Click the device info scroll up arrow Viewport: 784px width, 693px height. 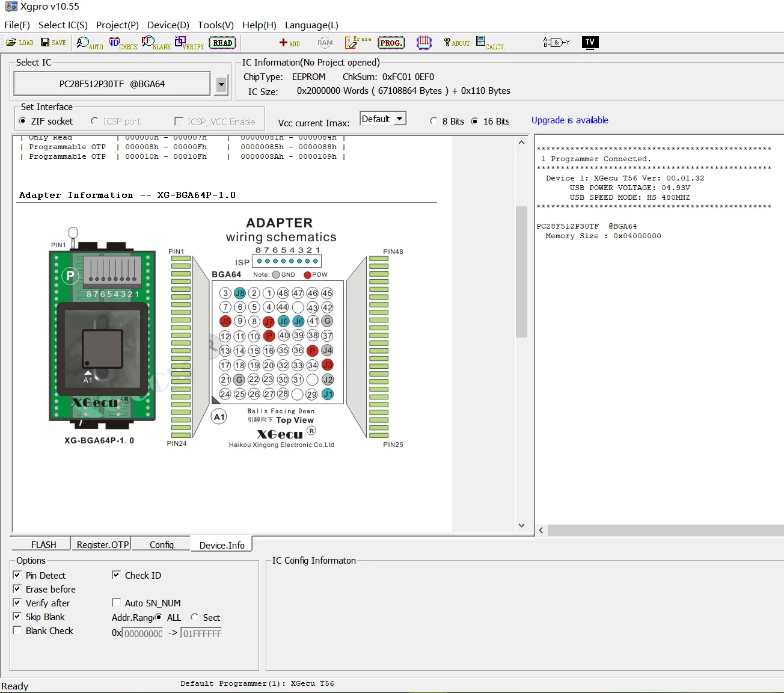point(521,143)
